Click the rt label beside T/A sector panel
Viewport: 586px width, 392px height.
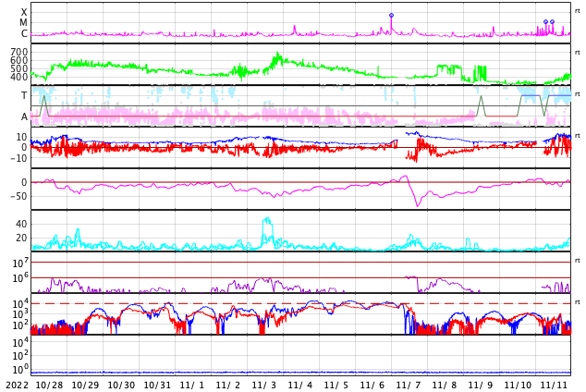pyautogui.click(x=578, y=94)
